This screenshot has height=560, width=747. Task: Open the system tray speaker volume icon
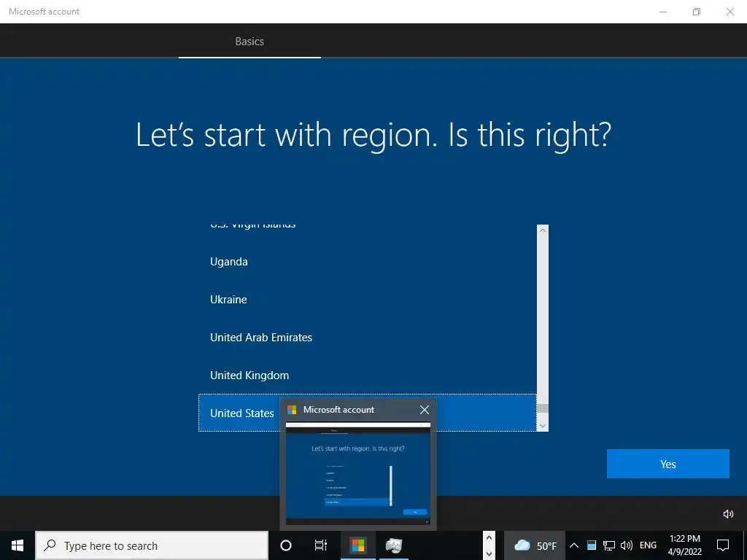pos(627,545)
